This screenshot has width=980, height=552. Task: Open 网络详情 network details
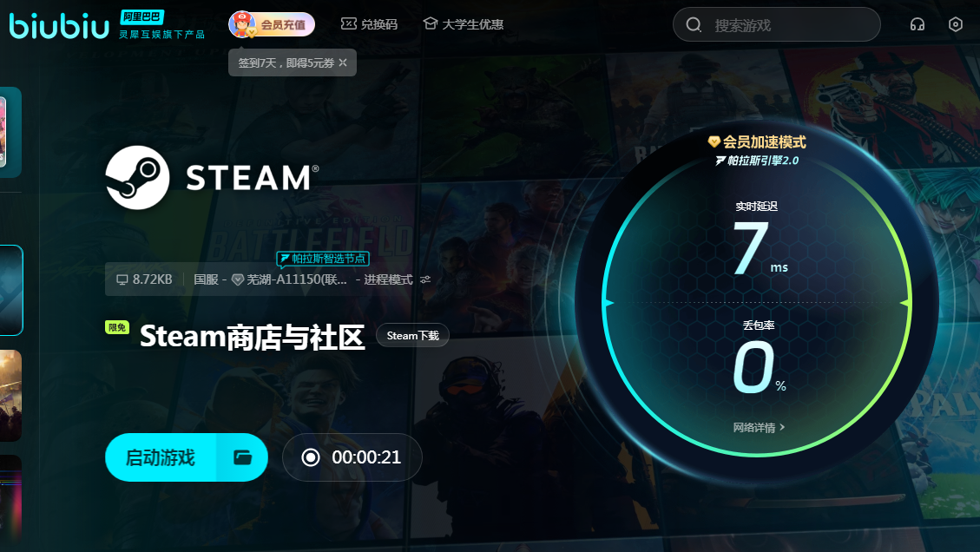(759, 428)
